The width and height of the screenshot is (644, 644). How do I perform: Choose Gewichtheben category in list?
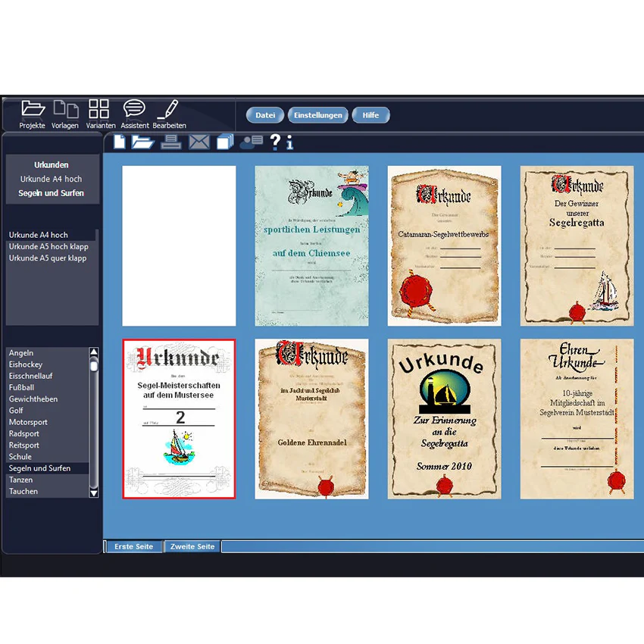coord(47,399)
